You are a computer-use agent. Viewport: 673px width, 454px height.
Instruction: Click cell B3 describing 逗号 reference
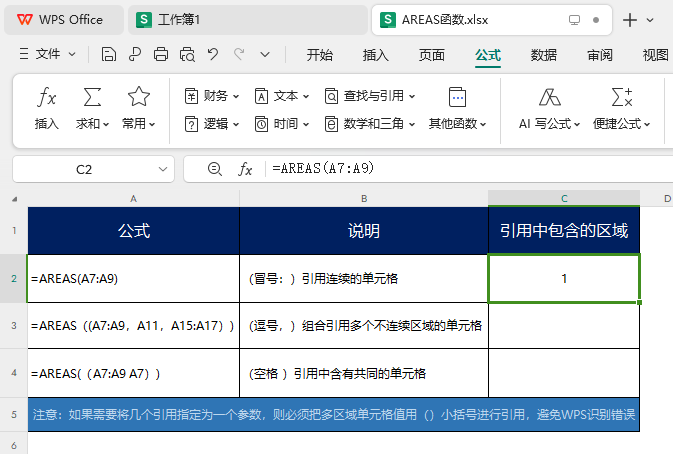coord(364,326)
